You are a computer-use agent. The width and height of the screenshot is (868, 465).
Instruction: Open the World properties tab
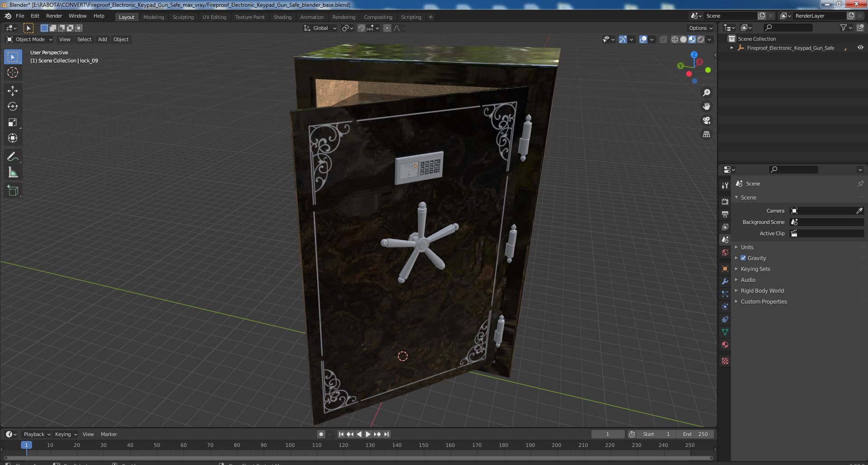click(725, 252)
